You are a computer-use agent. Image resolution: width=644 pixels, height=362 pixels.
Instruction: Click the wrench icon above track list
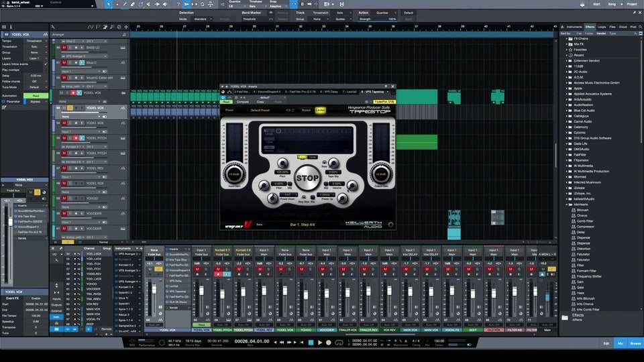53,27
